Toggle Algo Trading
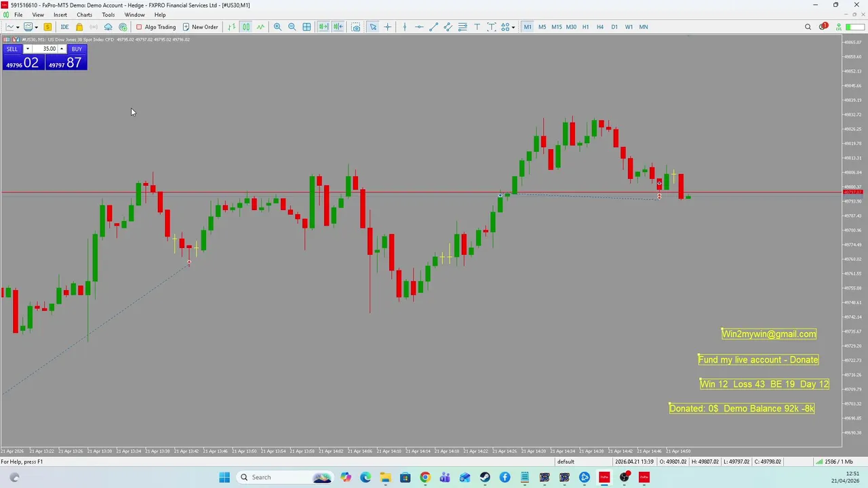 [155, 27]
